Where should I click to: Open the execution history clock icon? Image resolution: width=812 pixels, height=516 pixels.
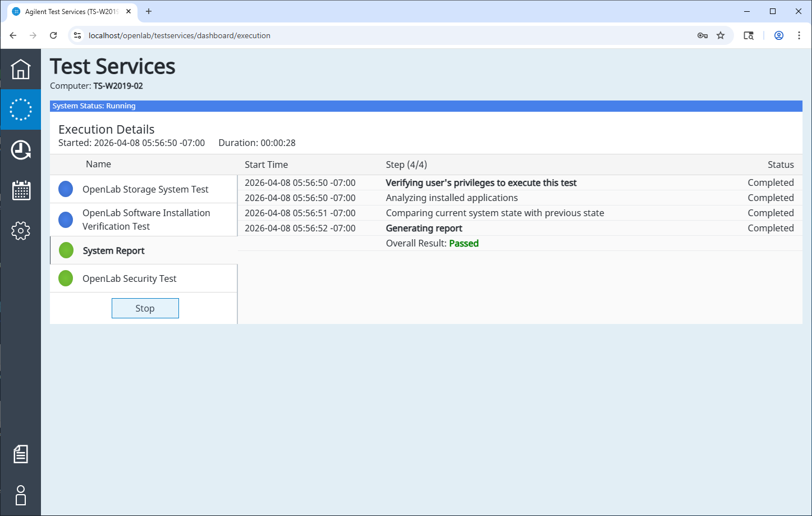21,150
